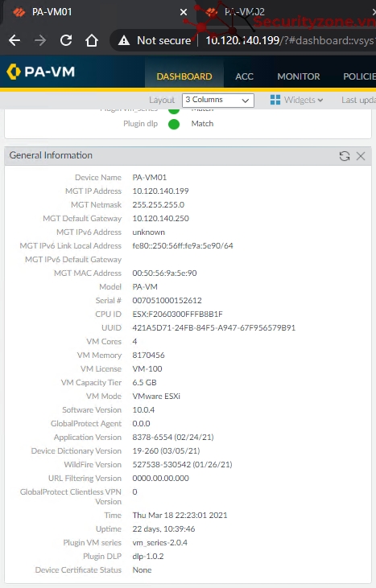Select default gateway 10.120.140.250
Viewport: 376px width, 588px height.
[x=160, y=218]
